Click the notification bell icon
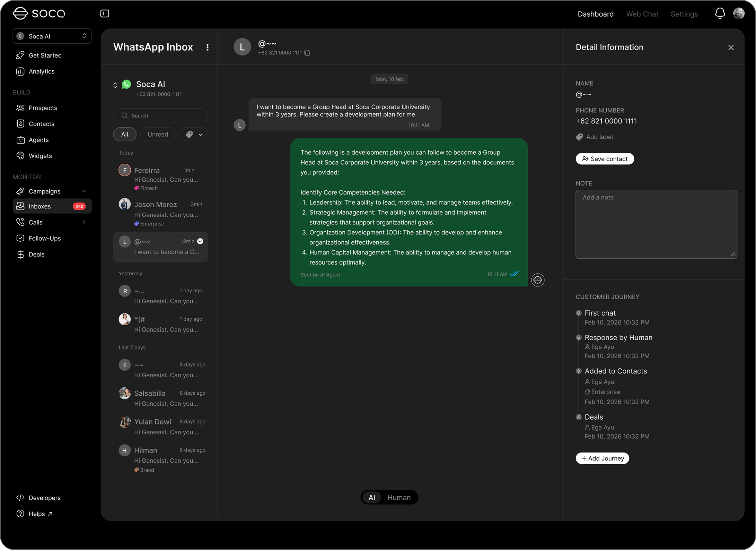The height and width of the screenshot is (550, 756). [x=720, y=14]
